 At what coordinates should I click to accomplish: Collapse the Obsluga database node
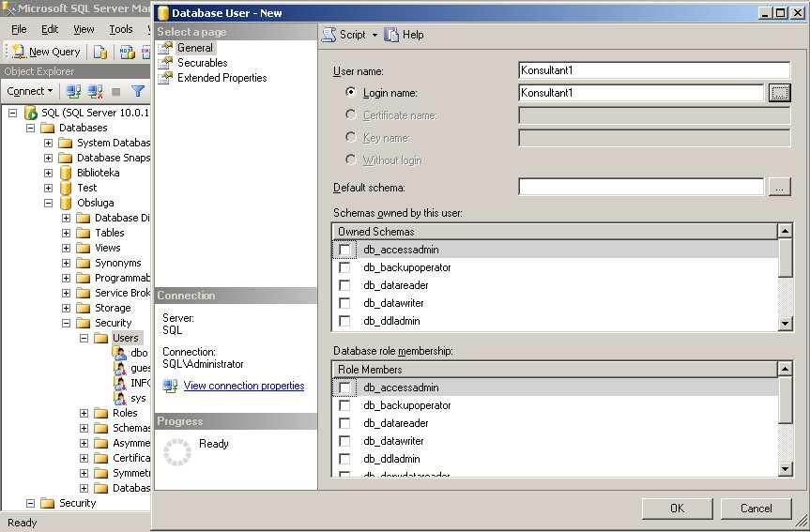[x=48, y=203]
